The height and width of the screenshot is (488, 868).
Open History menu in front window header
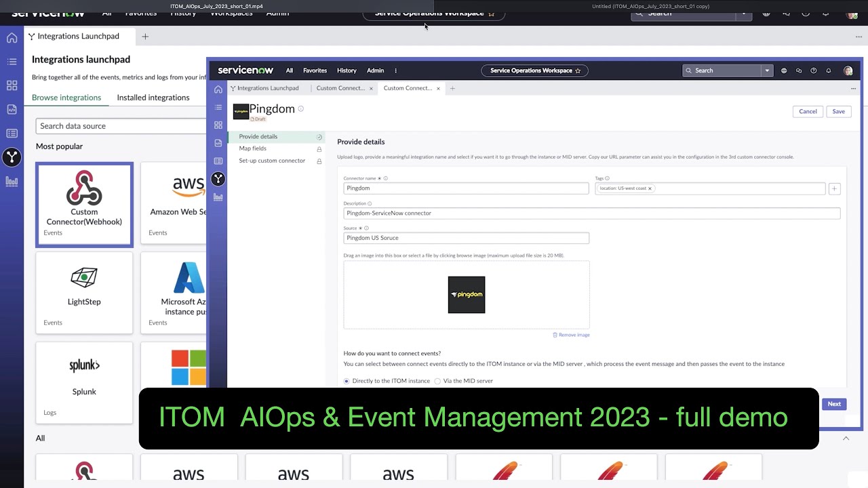[347, 70]
